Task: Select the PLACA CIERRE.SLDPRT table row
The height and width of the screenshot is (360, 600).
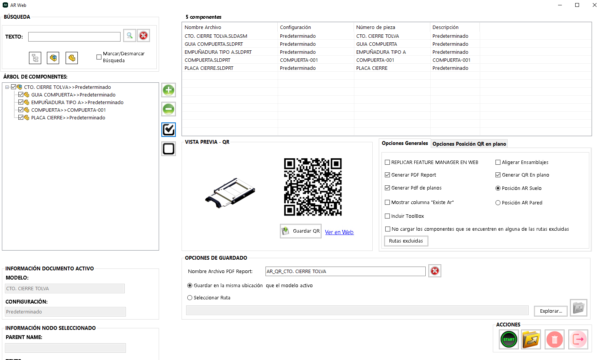Action: pyautogui.click(x=386, y=68)
